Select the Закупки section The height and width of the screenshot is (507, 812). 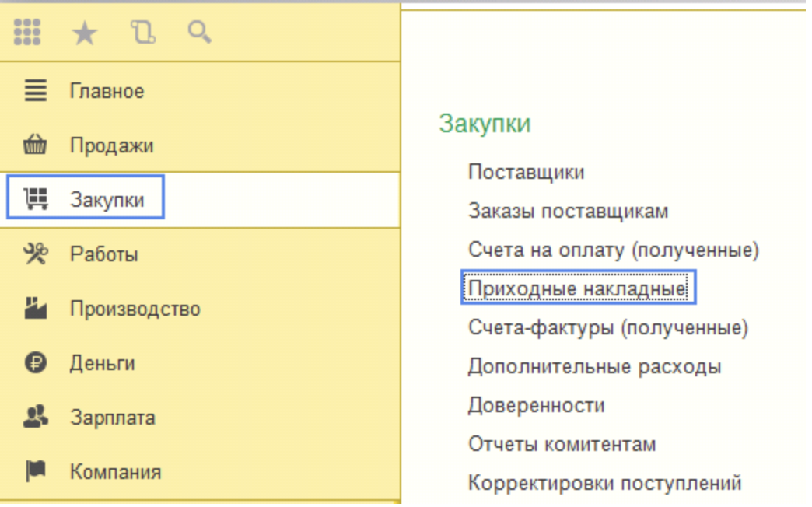pyautogui.click(x=107, y=200)
